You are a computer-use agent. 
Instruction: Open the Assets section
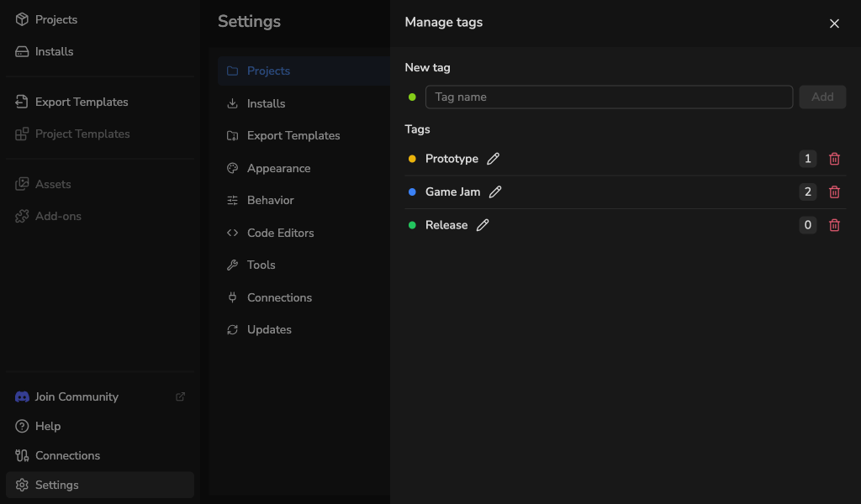(x=100, y=184)
